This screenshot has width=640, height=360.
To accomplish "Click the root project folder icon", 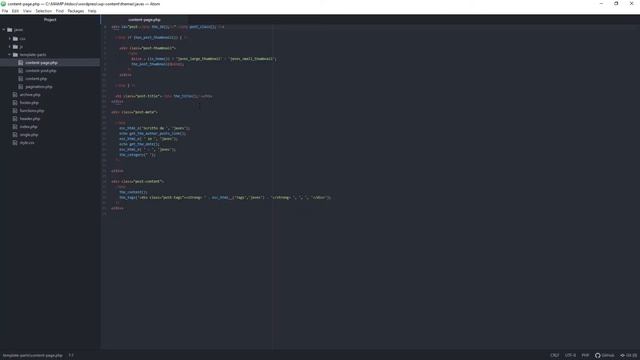I will click(x=10, y=30).
